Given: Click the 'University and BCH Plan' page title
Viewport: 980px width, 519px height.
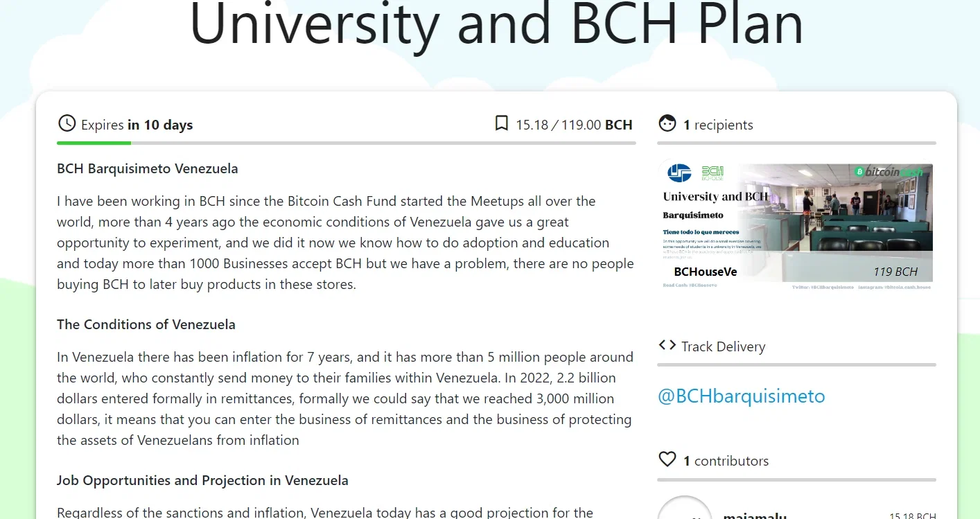Looking at the screenshot, I should [x=496, y=23].
